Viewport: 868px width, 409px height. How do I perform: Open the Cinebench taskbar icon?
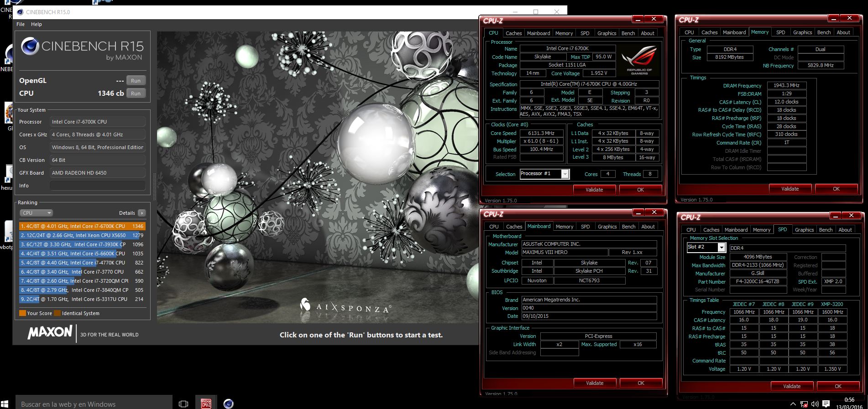point(228,404)
